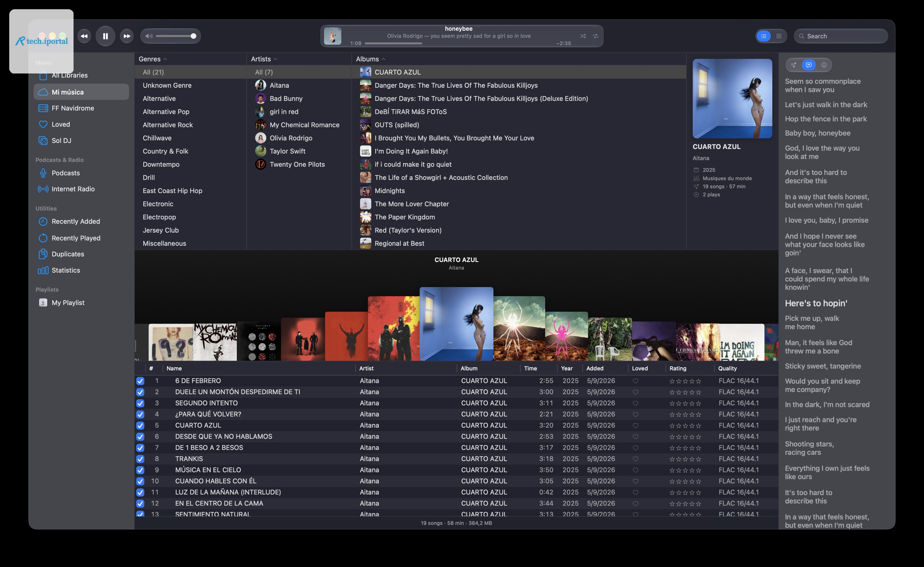
Task: Open the queue tab in side panel
Action: (x=793, y=65)
